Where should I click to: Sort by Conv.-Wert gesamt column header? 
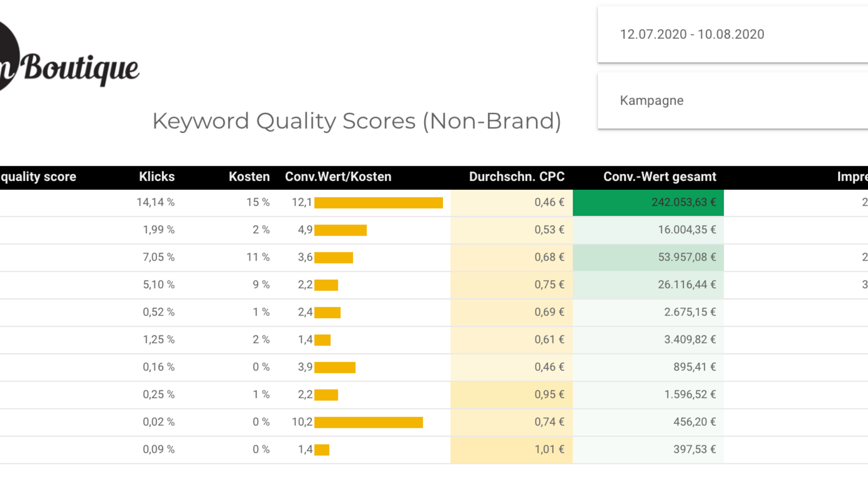(660, 177)
